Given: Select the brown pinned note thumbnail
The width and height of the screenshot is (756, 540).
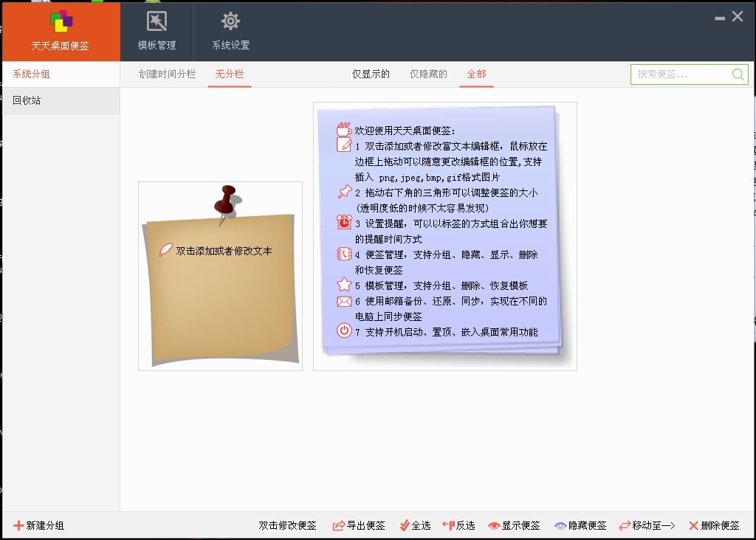Looking at the screenshot, I should (220, 276).
